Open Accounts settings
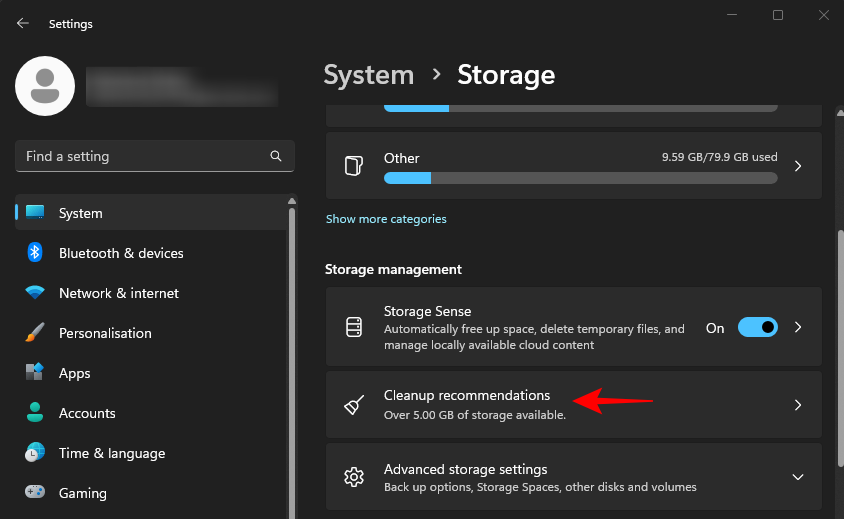844x519 pixels. (87, 413)
